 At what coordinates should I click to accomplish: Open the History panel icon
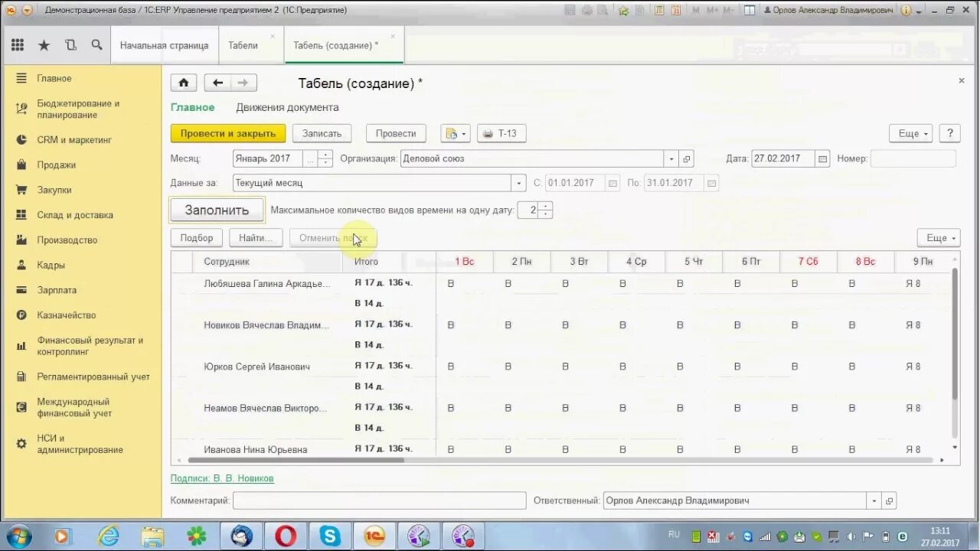(70, 45)
